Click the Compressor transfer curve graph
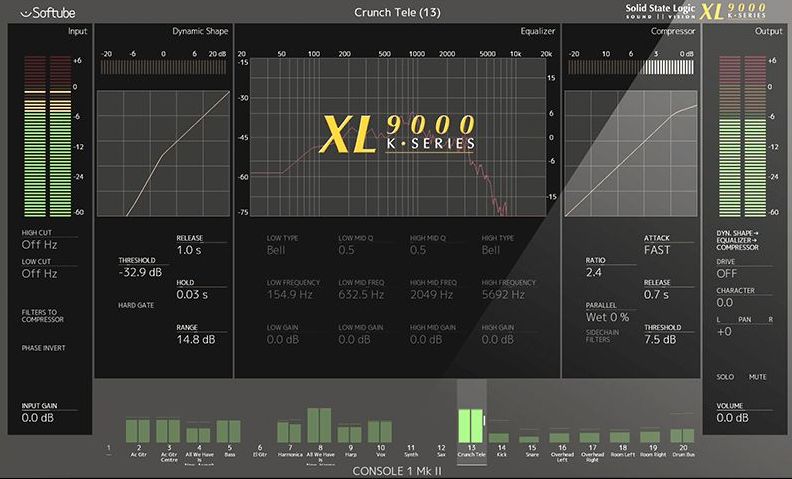 tap(631, 154)
